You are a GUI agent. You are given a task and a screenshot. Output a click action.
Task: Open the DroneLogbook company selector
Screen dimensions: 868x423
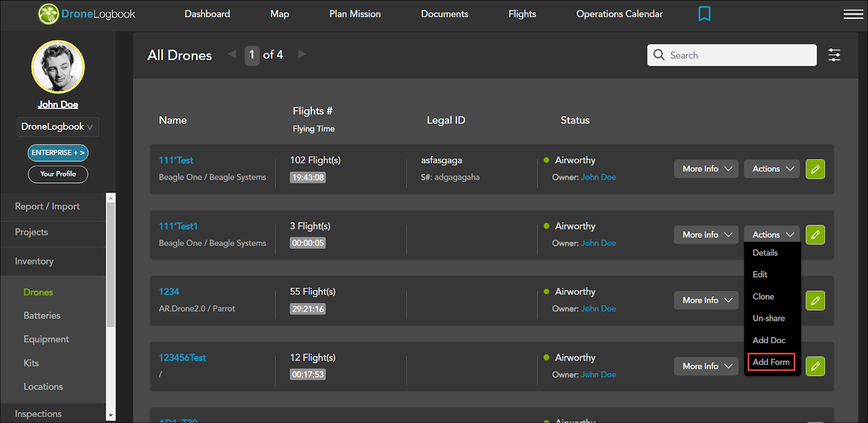point(58,127)
